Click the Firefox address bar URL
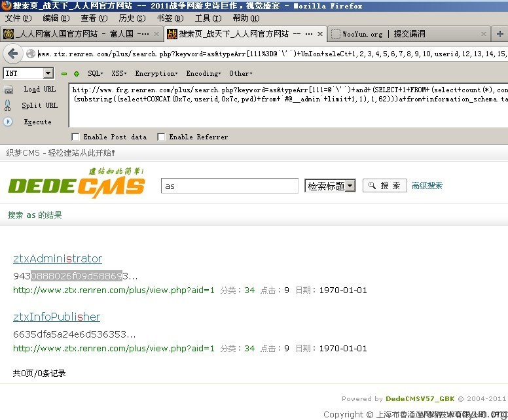The image size is (508, 420). pyautogui.click(x=272, y=54)
